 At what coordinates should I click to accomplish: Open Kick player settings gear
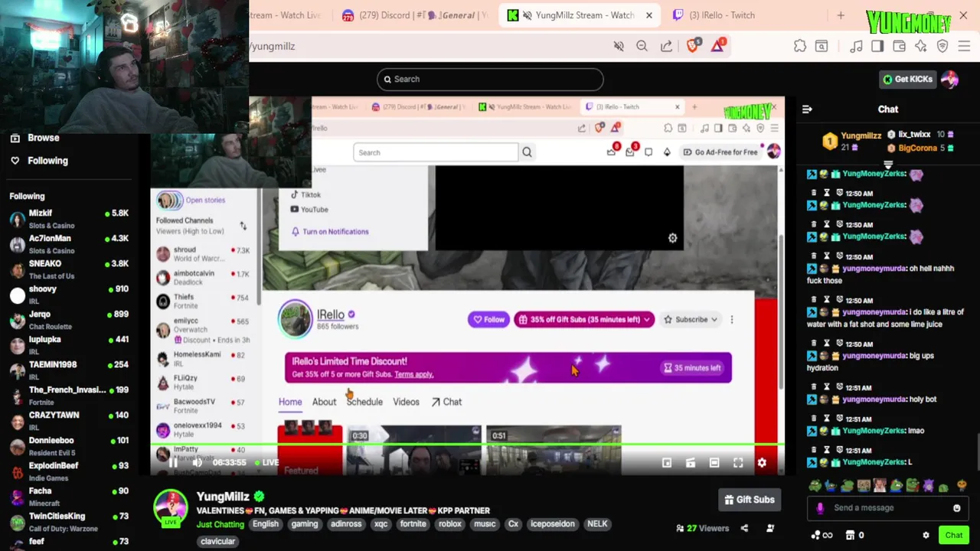tap(762, 463)
